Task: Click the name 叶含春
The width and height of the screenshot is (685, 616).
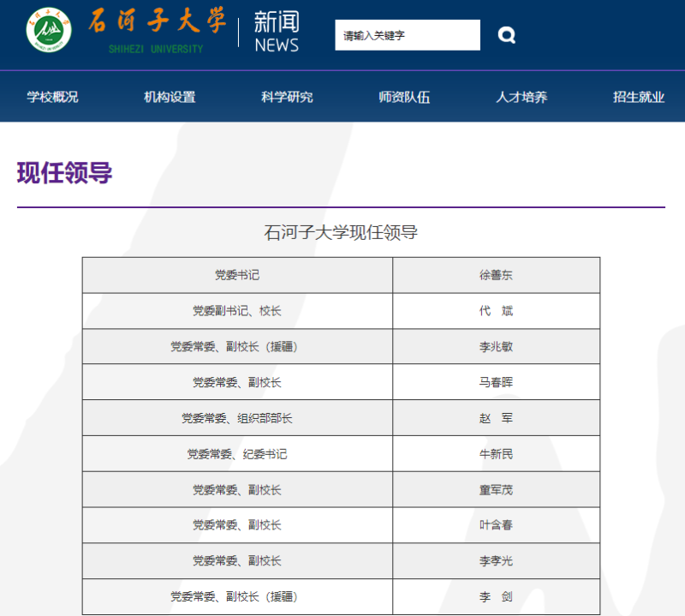Action: pos(496,524)
